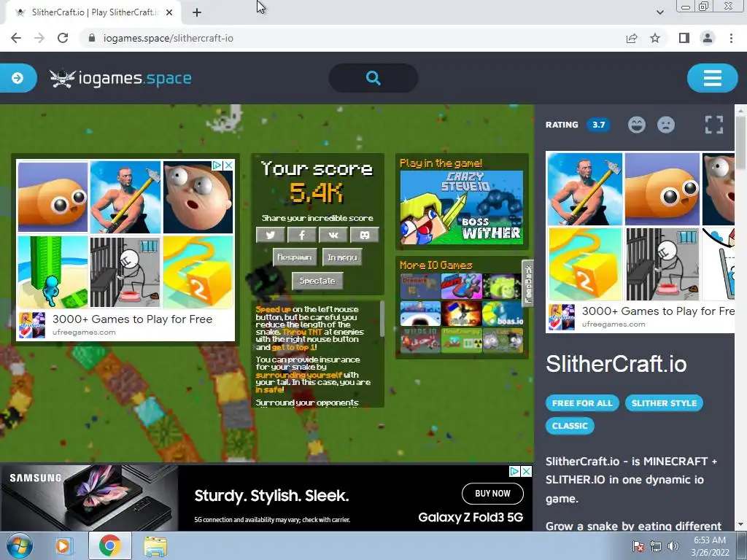This screenshot has width=747, height=560.
Task: Reload the page
Action: pyautogui.click(x=63, y=38)
